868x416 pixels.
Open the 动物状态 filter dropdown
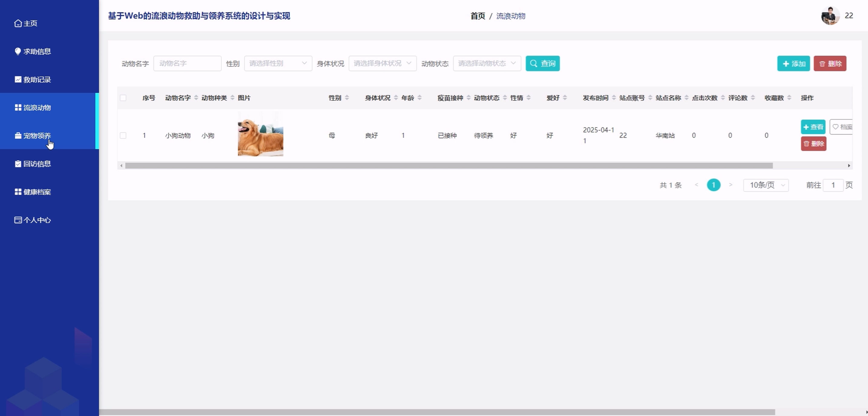487,63
